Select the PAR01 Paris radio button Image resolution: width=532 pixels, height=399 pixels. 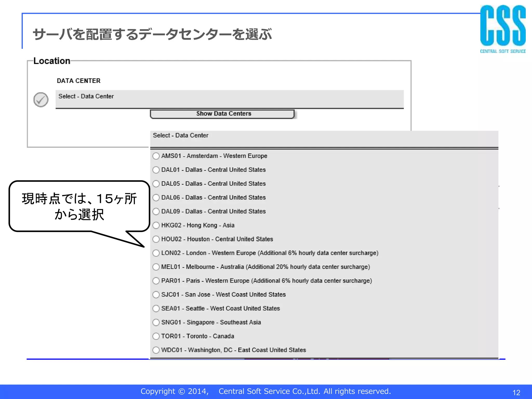[x=156, y=281]
